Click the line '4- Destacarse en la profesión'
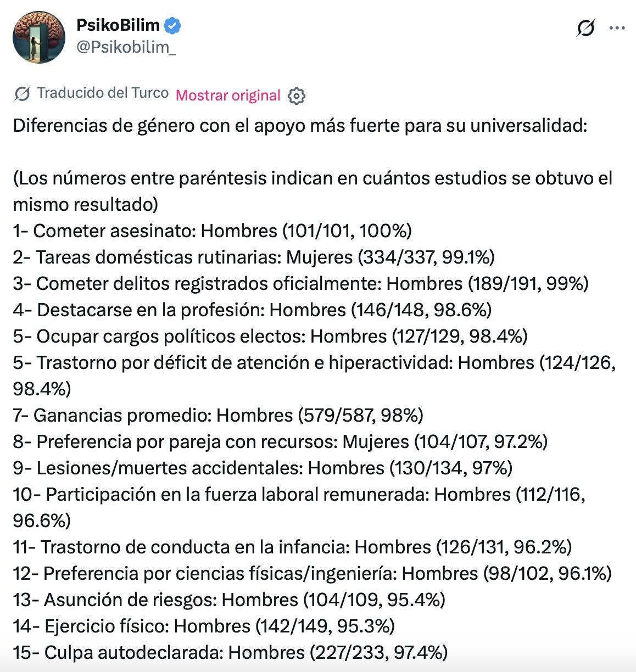Image resolution: width=636 pixels, height=672 pixels. click(x=253, y=310)
